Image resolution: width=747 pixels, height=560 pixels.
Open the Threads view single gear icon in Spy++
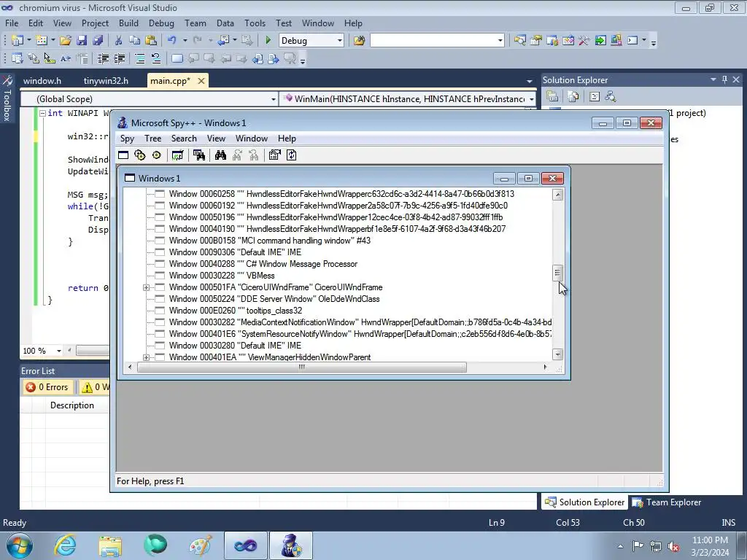click(156, 155)
